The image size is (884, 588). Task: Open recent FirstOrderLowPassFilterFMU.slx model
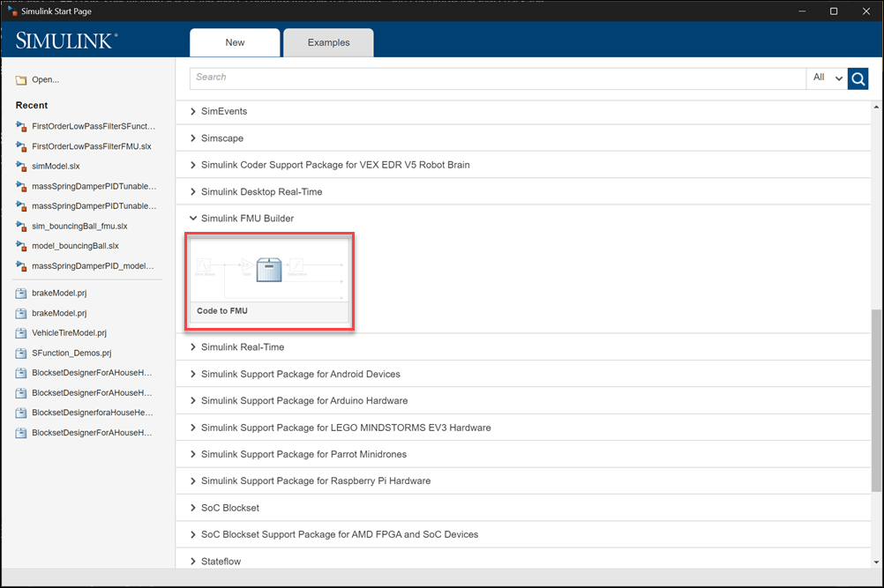point(91,146)
